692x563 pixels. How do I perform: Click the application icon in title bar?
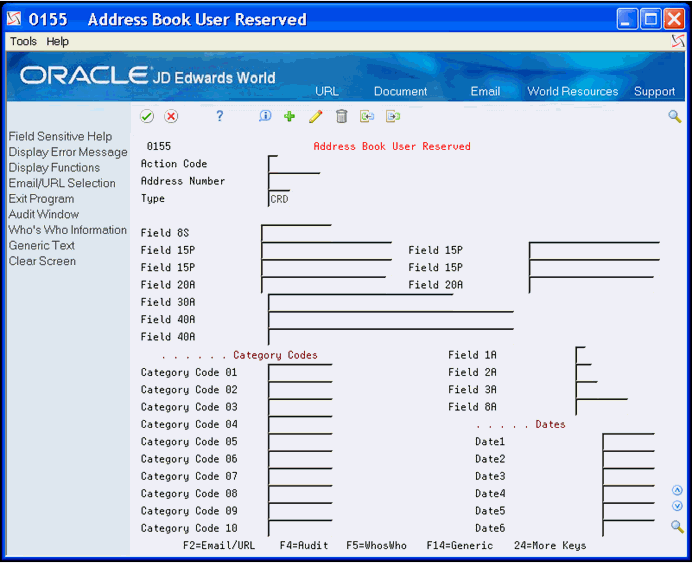pos(14,19)
